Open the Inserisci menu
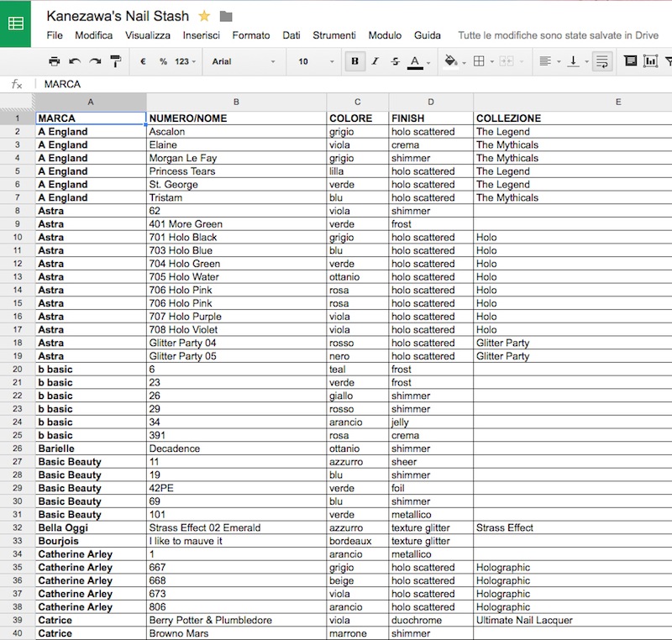Viewport: 672px width, 640px height. tap(201, 35)
